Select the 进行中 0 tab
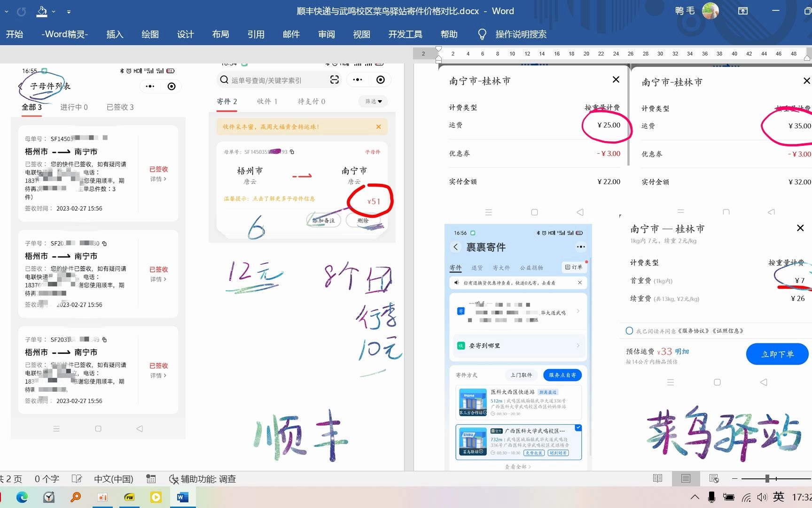The image size is (812, 508). 74,107
